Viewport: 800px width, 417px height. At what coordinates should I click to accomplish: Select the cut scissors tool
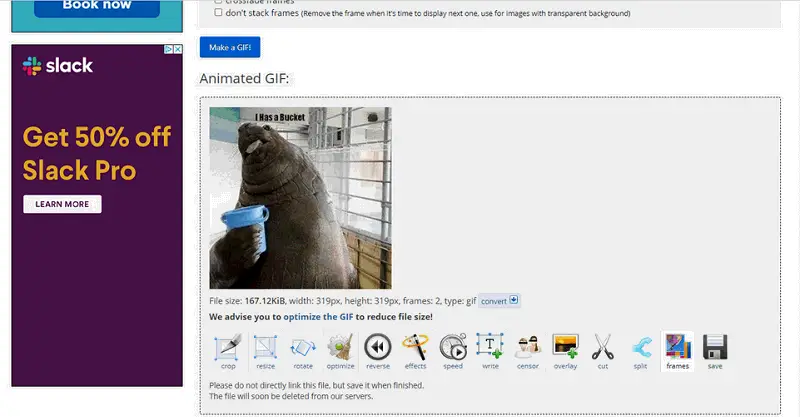coord(603,352)
